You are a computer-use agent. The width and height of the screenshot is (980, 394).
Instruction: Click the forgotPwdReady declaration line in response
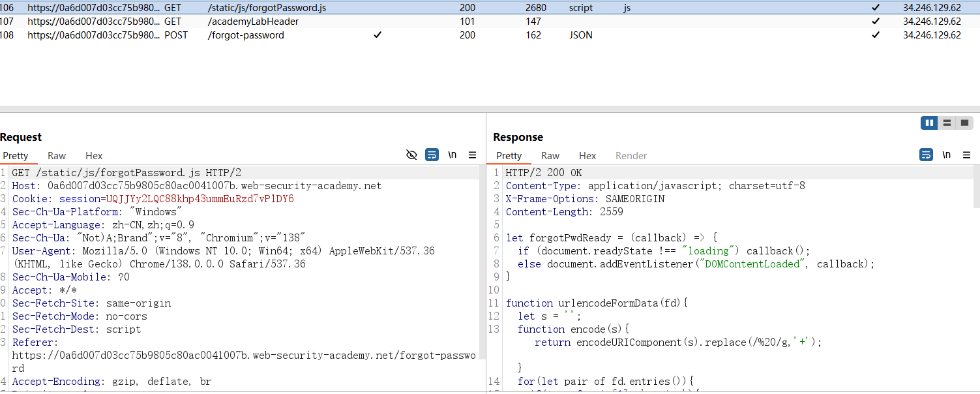[x=612, y=238]
